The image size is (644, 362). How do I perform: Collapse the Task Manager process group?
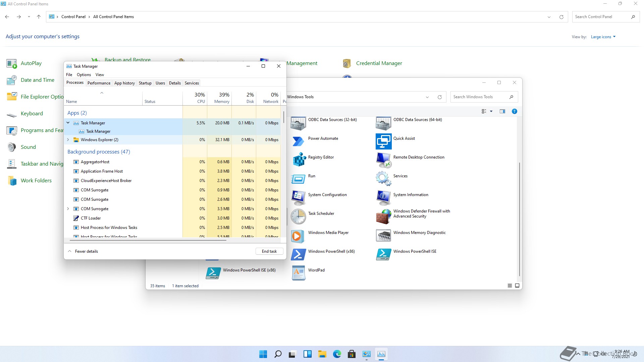pyautogui.click(x=68, y=123)
